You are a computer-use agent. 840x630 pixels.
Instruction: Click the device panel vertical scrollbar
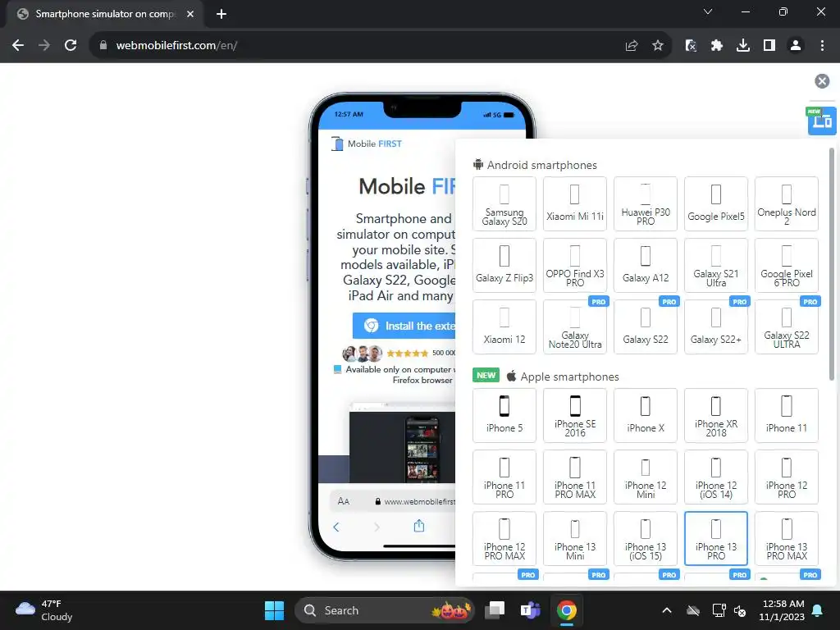pos(832,265)
